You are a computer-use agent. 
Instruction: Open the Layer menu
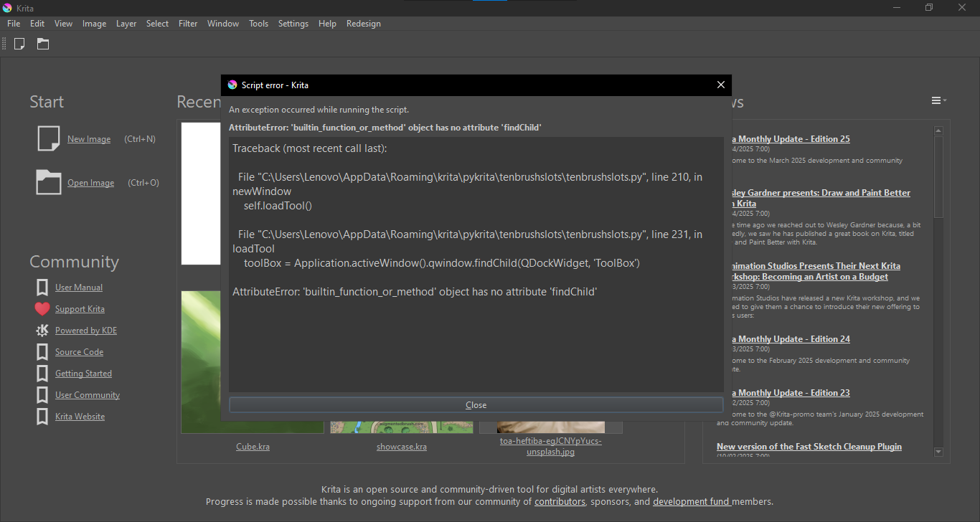pyautogui.click(x=126, y=24)
